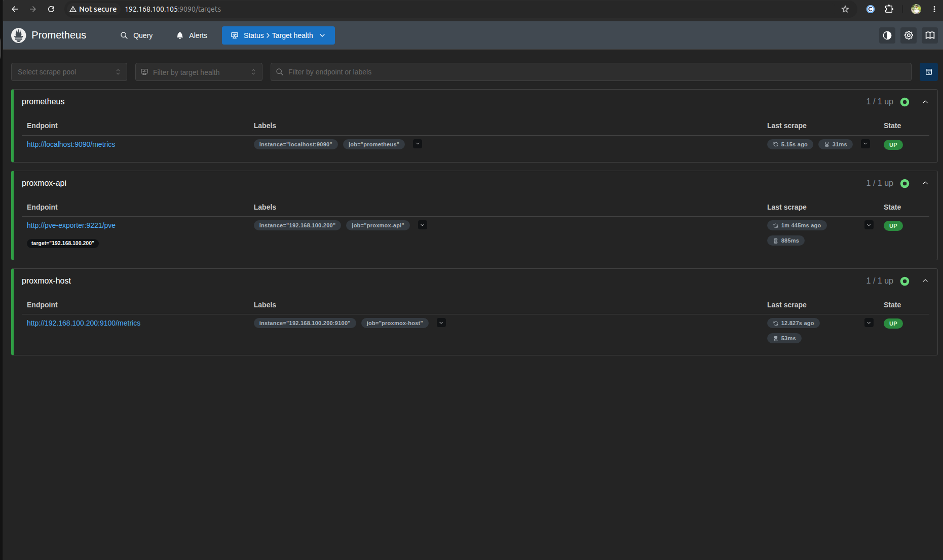
Task: Click the proxmox-api pool title
Action: pyautogui.click(x=44, y=183)
